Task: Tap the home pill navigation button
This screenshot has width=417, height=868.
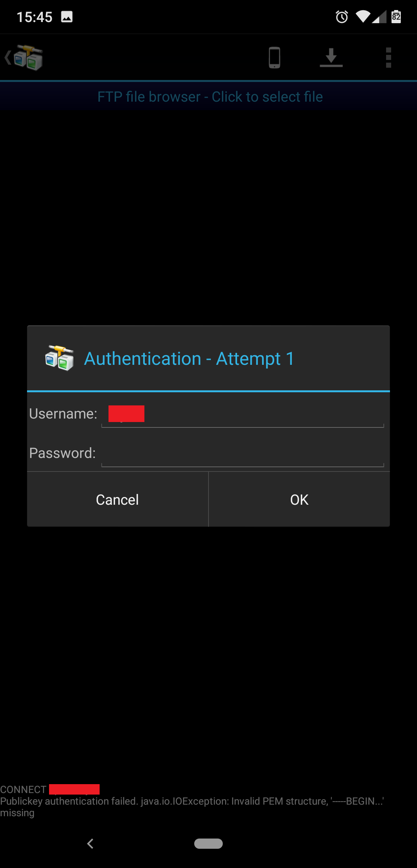Action: tap(208, 844)
